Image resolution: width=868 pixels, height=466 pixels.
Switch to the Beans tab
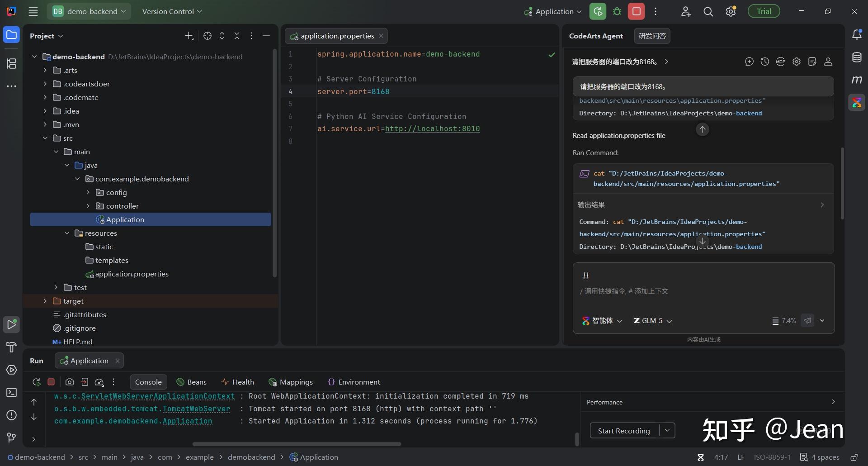pyautogui.click(x=191, y=382)
